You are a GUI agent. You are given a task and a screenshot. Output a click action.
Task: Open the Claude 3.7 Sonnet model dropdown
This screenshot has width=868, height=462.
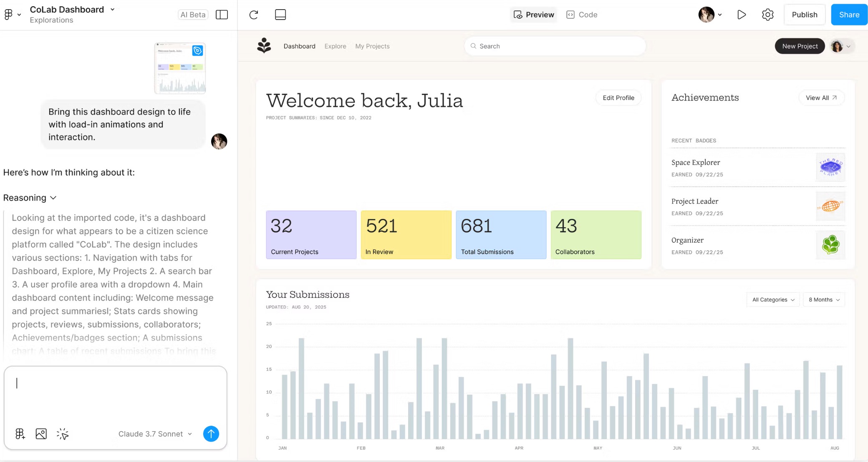(x=155, y=434)
